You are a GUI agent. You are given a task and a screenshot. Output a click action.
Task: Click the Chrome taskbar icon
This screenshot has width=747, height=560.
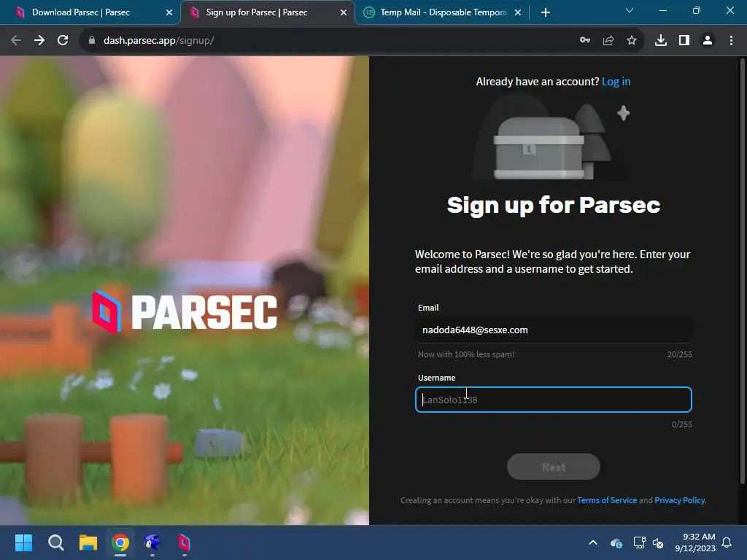(x=120, y=542)
